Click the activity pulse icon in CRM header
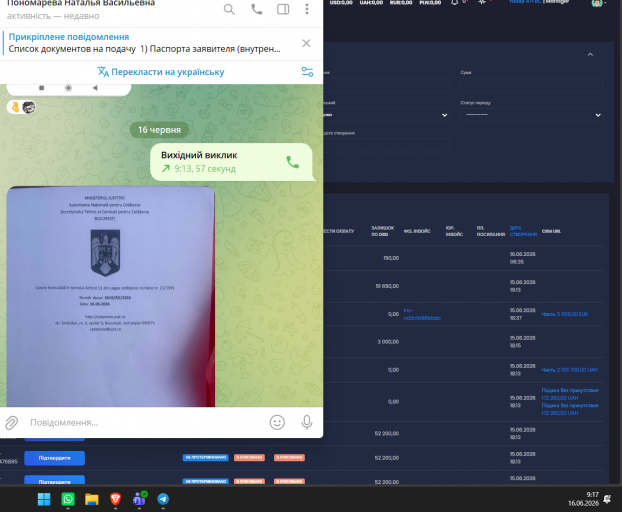 coord(482,2)
